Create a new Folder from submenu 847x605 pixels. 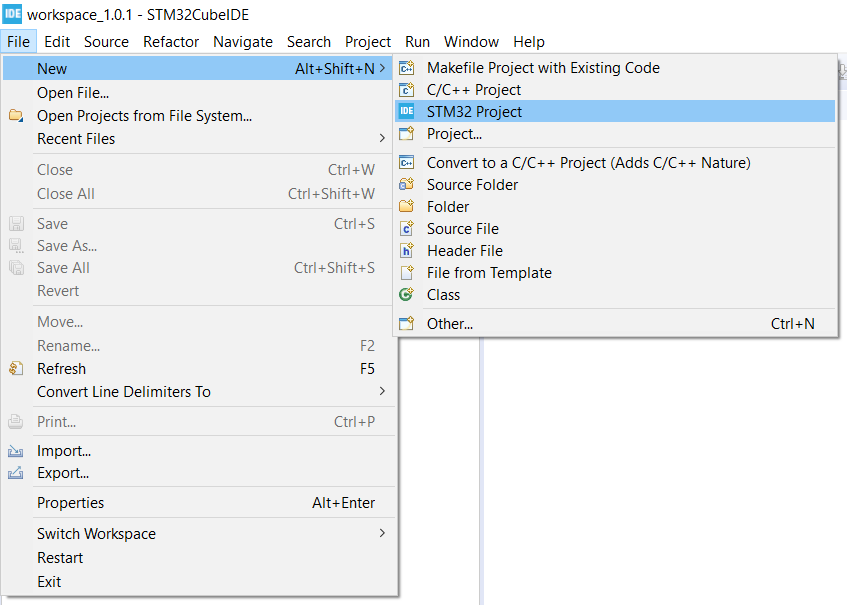615,206
